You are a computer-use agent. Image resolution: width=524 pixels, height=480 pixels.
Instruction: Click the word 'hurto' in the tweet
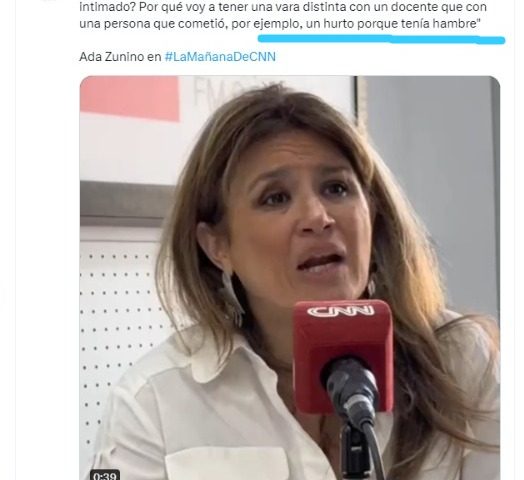[x=339, y=24]
